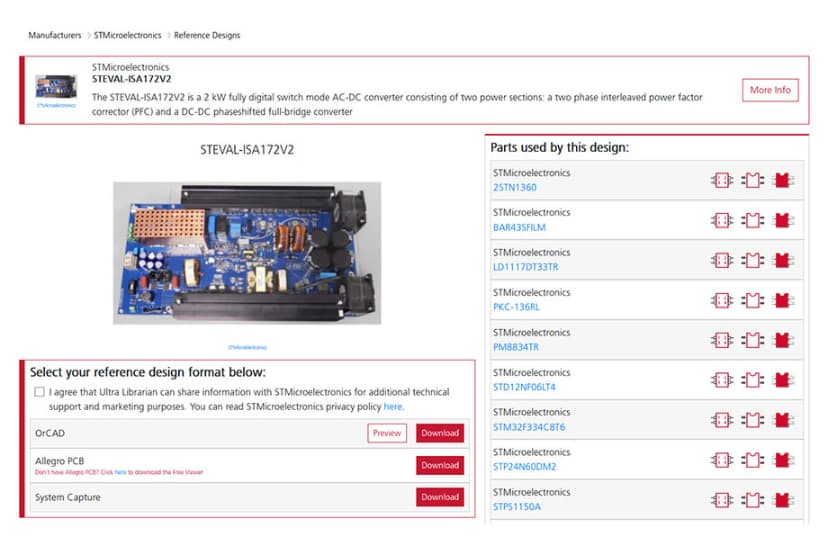Click the middle footprint icon for 2STN1360
The width and height of the screenshot is (828, 552).
tap(753, 180)
